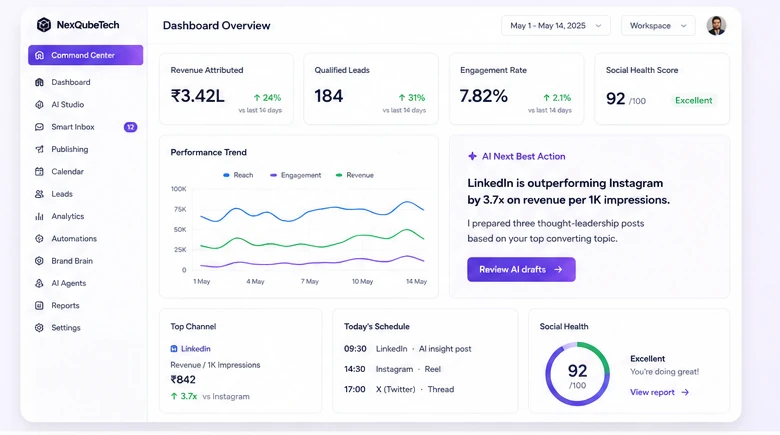Select the 17:00 X (Twitter) Thread row
This screenshot has width=780, height=435.
point(399,389)
